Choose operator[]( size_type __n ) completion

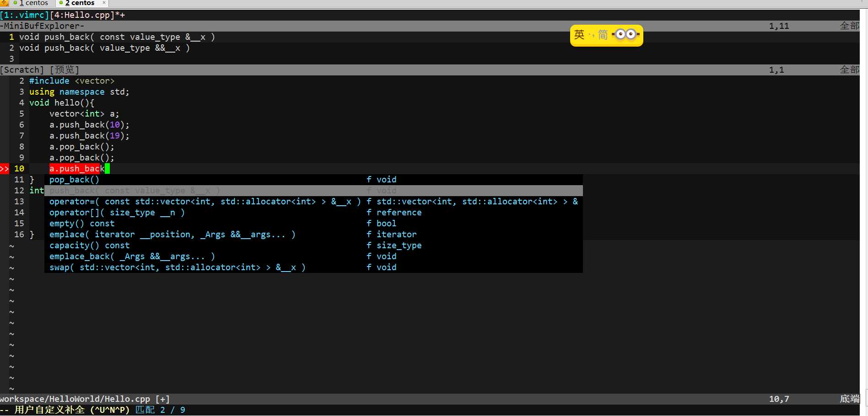pos(313,213)
